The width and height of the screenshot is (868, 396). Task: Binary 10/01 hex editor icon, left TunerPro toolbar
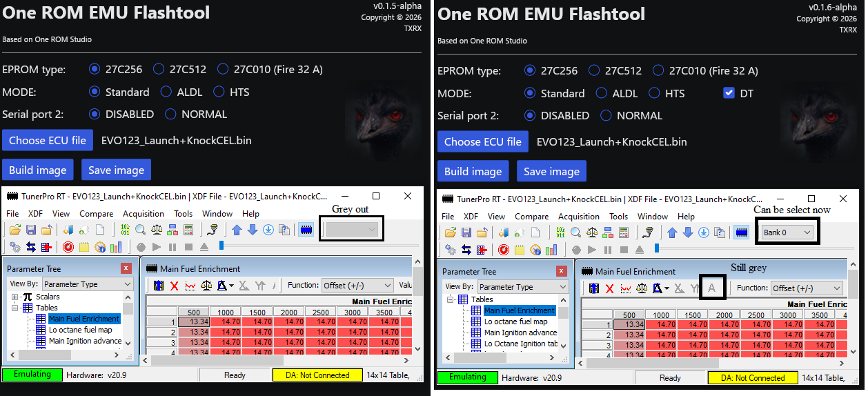125,230
